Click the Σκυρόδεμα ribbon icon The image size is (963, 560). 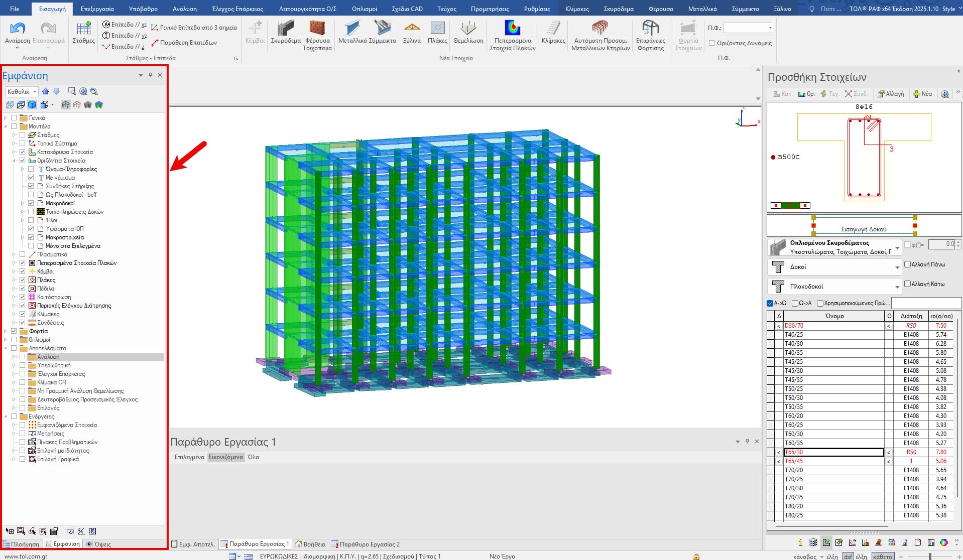pos(285,30)
